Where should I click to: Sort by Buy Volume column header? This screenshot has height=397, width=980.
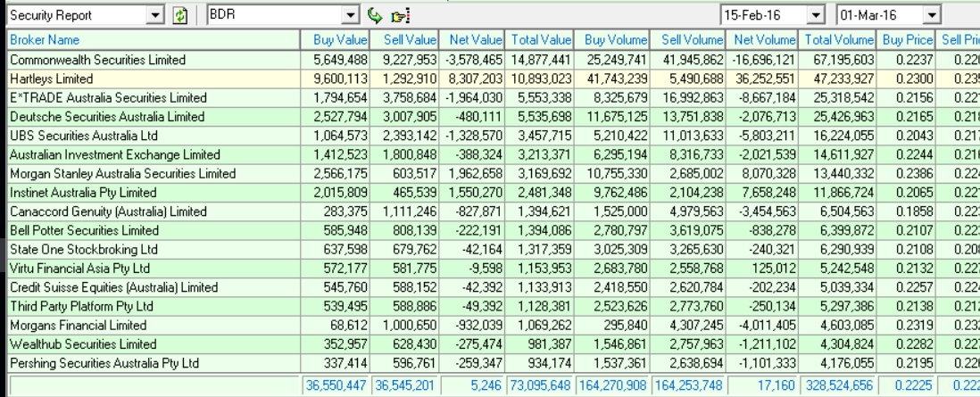tap(612, 40)
